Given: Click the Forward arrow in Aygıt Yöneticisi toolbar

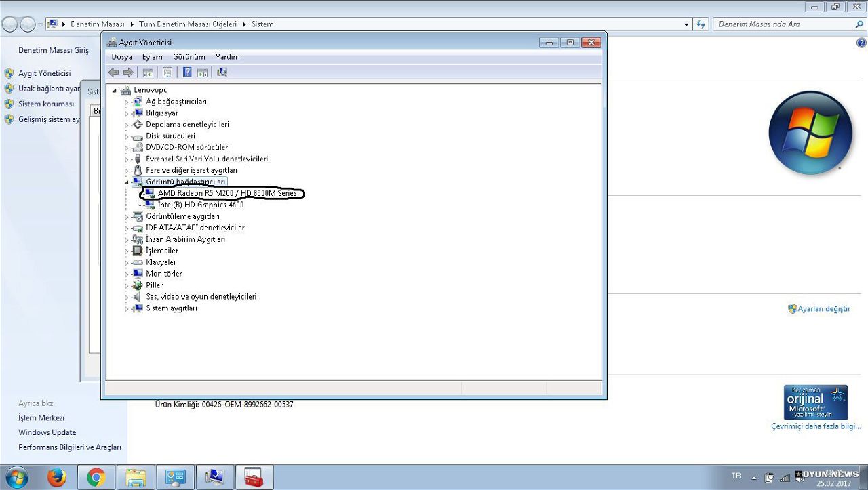Looking at the screenshot, I should click(127, 73).
